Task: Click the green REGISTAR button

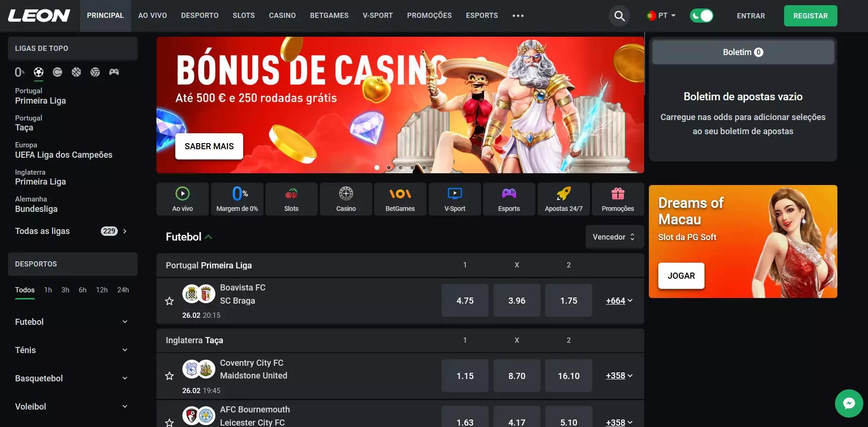Action: 811,16
